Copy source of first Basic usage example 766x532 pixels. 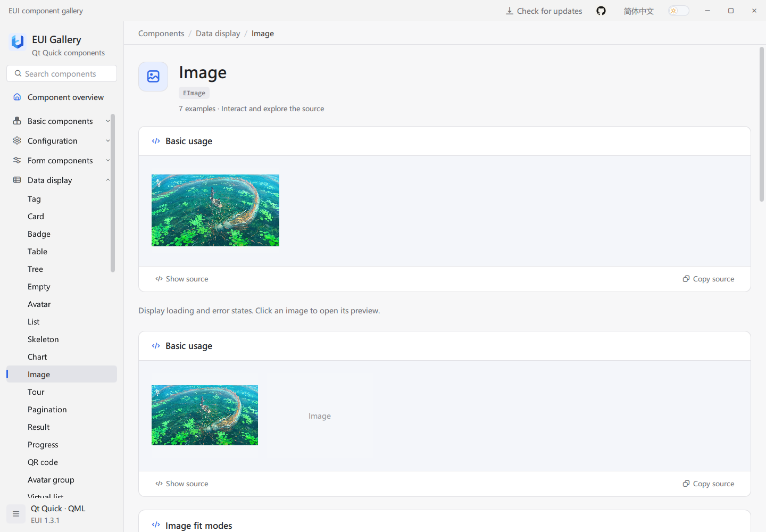point(709,279)
